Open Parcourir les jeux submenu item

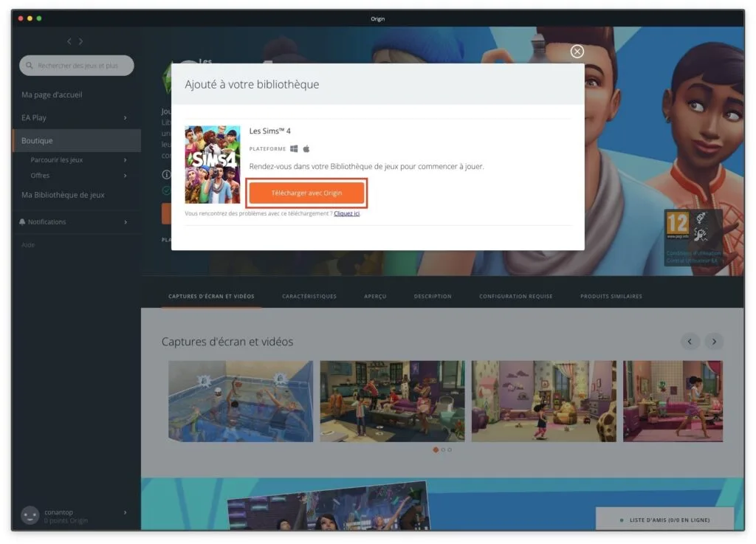click(x=56, y=160)
